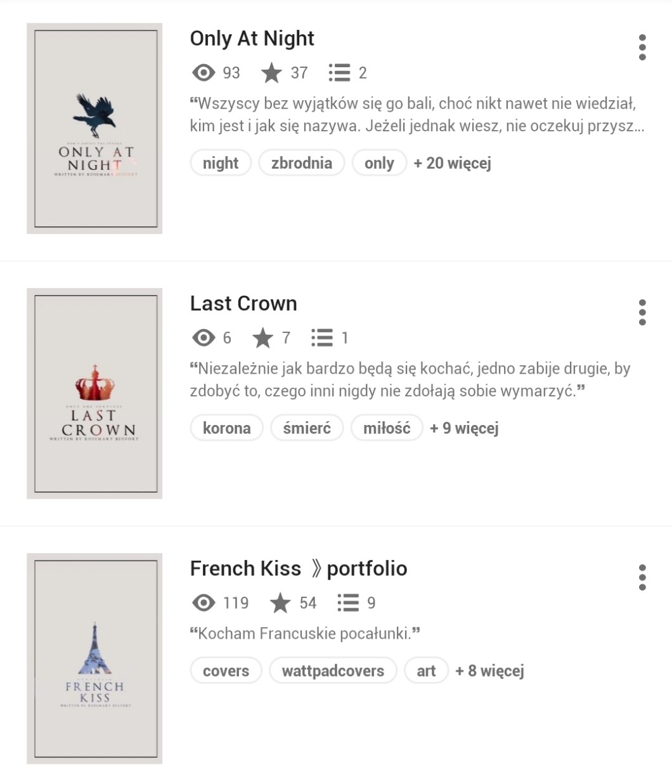The image size is (672, 784).
Task: Open the Only At Night book cover
Action: [95, 129]
